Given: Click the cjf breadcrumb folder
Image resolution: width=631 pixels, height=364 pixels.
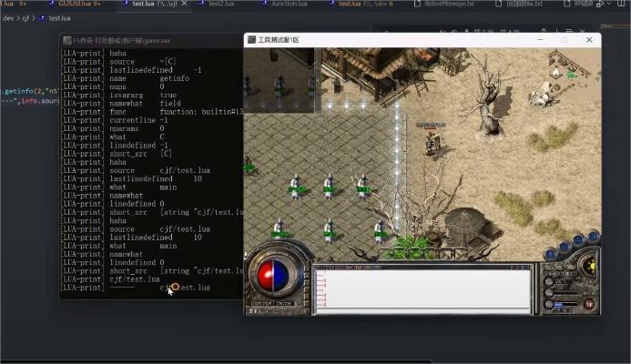Looking at the screenshot, I should (x=27, y=17).
